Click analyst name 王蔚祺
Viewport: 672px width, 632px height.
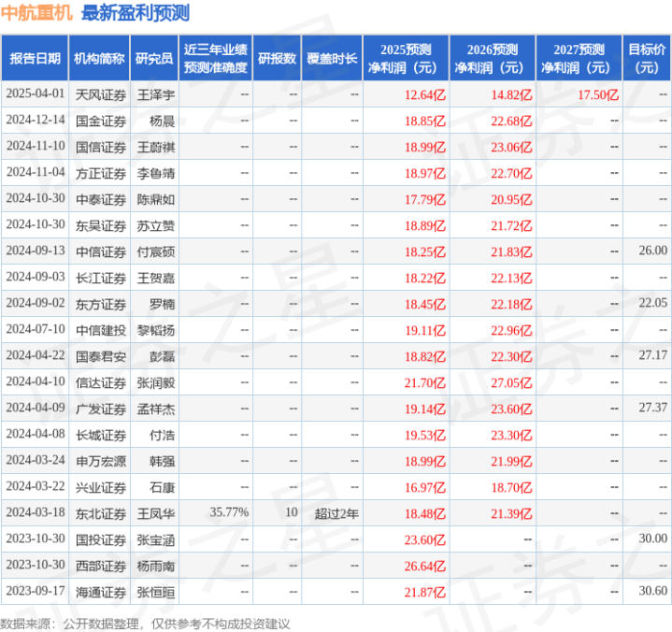156,147
